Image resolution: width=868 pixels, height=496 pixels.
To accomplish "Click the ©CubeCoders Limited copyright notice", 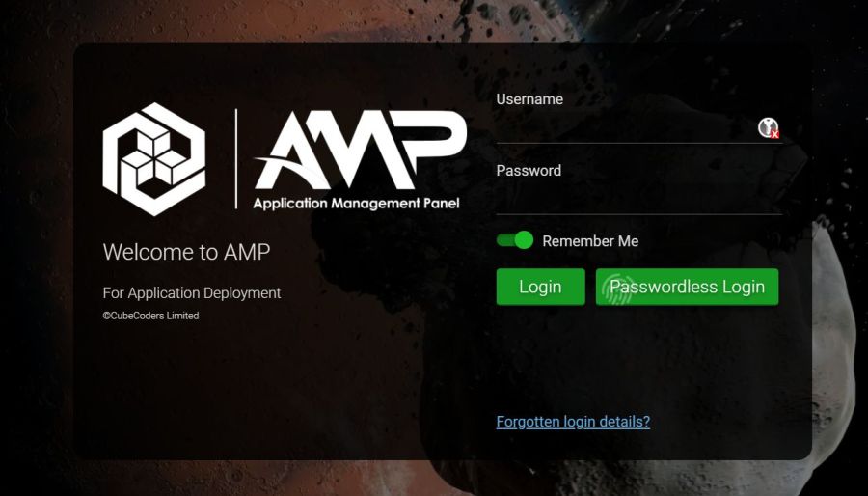I will 150,316.
